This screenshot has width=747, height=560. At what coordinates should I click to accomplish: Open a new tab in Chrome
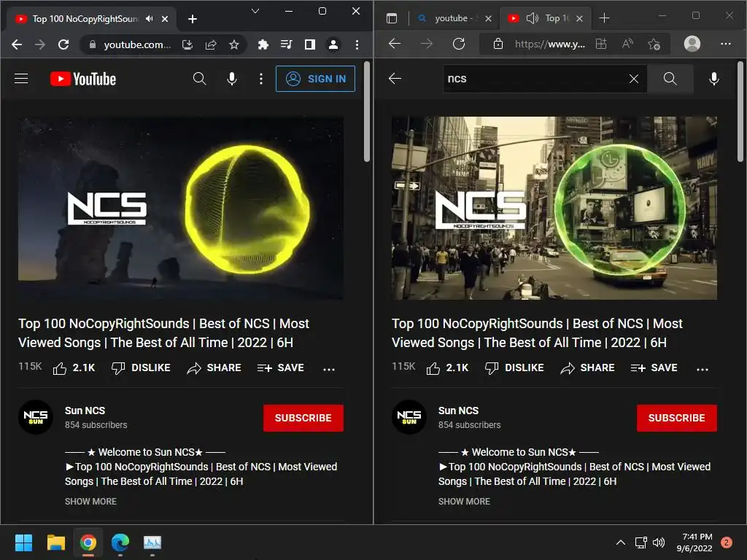[193, 19]
